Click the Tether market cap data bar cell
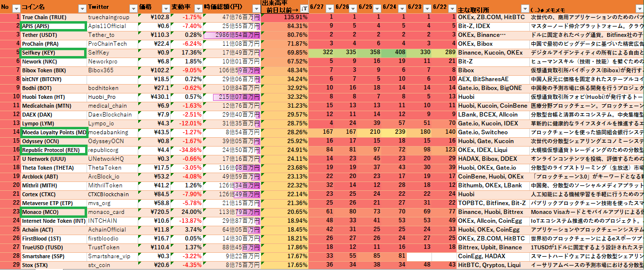The height and width of the screenshot is (270, 644). tap(232, 35)
